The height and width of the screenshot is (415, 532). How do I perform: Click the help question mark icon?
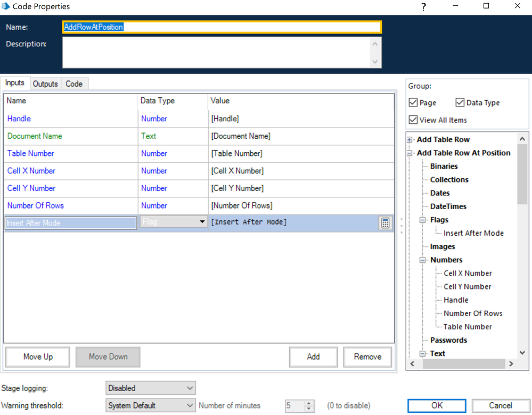423,7
